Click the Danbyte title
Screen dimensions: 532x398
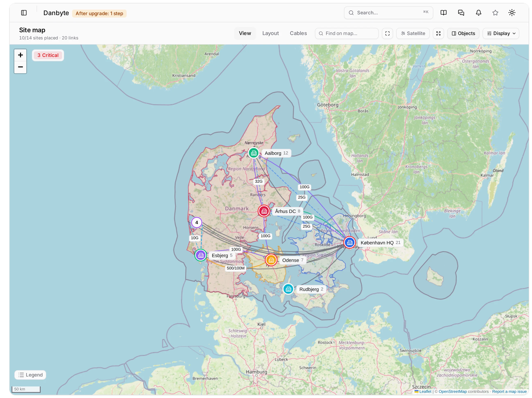(x=56, y=13)
